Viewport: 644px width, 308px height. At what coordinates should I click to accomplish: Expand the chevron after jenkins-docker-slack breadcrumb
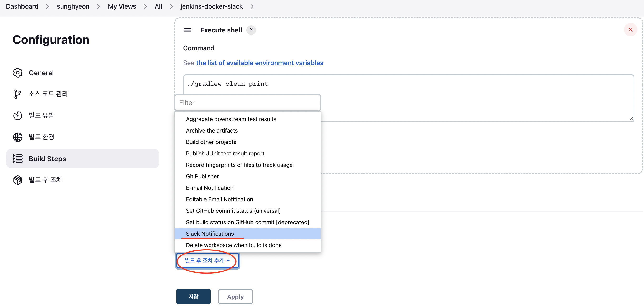(252, 6)
